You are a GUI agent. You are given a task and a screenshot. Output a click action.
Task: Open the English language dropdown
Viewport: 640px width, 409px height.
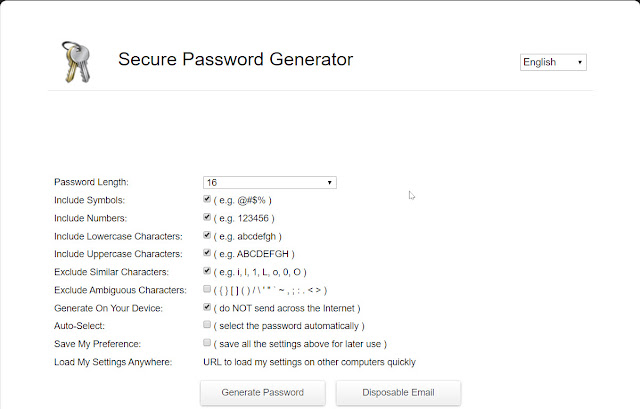[x=553, y=62]
